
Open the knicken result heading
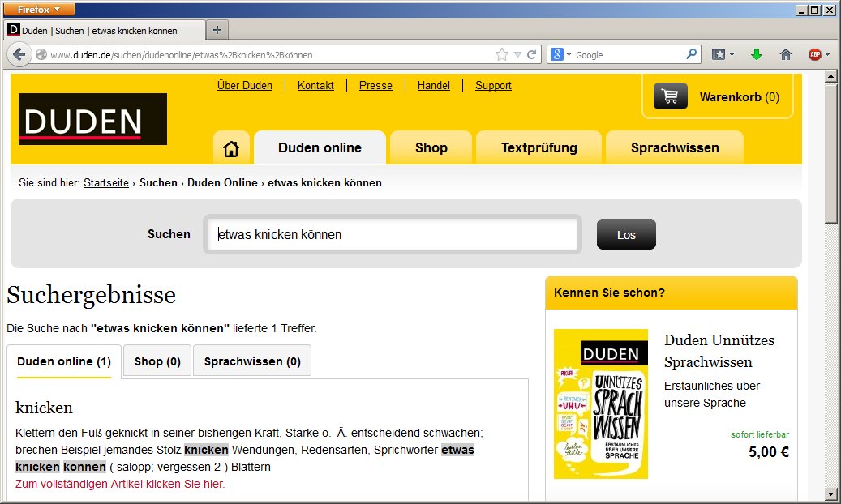[x=44, y=408]
